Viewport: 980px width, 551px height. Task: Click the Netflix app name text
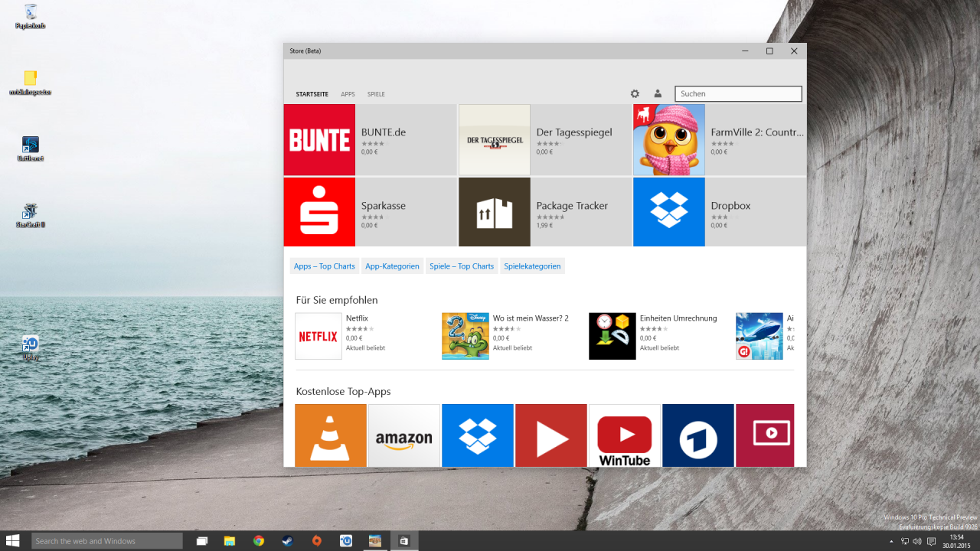[x=357, y=318]
